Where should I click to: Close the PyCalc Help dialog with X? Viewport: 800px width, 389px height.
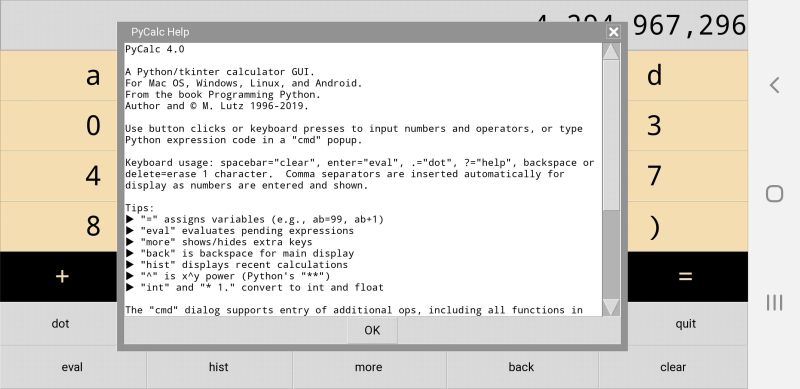[613, 32]
